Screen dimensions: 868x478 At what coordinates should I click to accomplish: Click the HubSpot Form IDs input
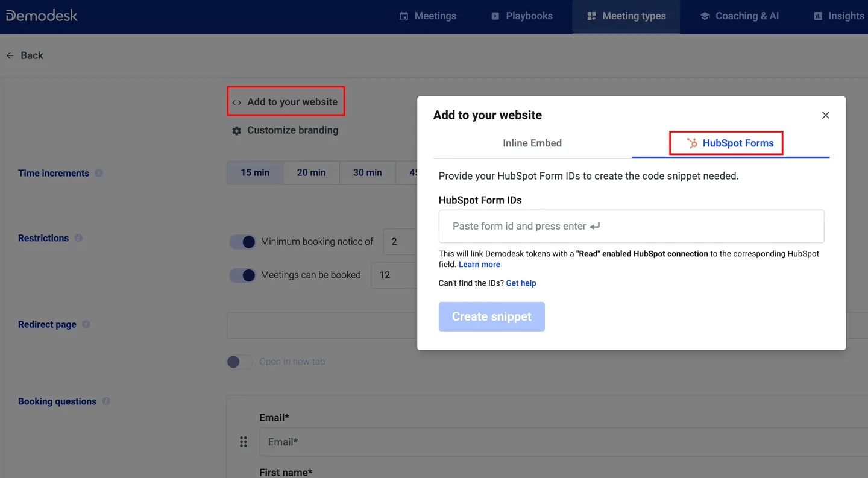tap(631, 226)
